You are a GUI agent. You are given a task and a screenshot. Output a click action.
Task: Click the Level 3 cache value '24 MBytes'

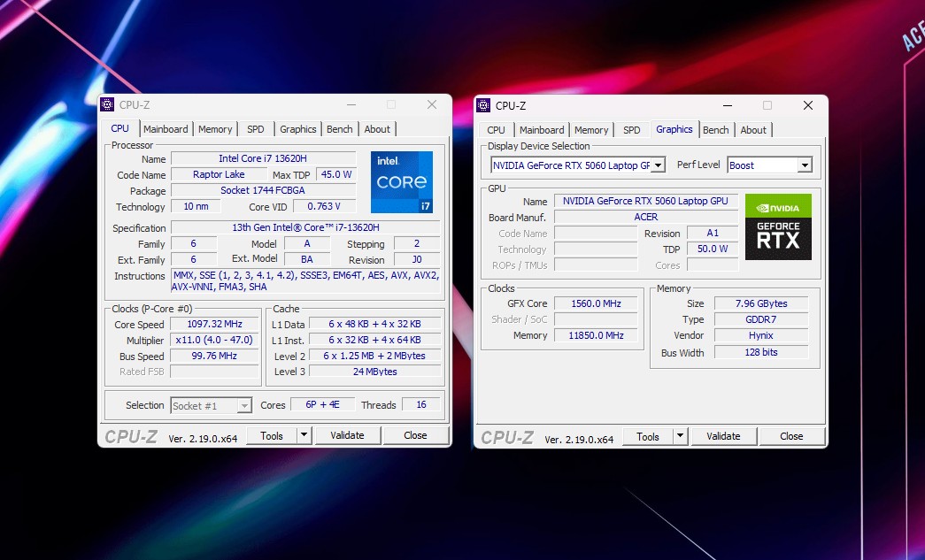tap(375, 372)
